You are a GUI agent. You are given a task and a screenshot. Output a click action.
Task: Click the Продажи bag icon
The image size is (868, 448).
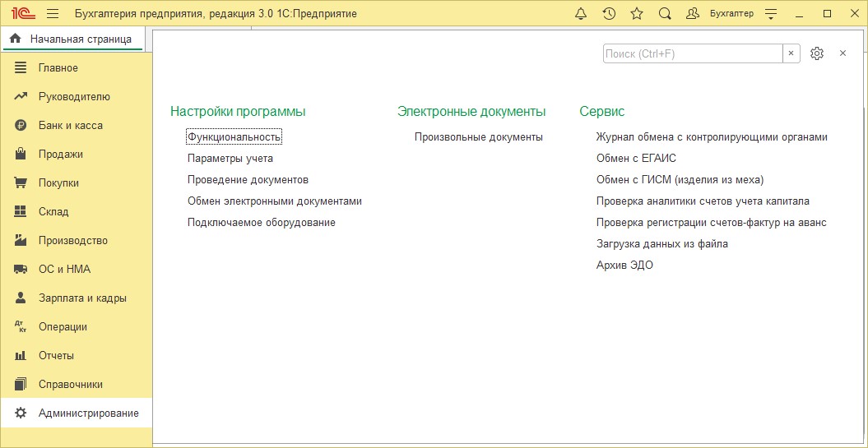tap(21, 154)
